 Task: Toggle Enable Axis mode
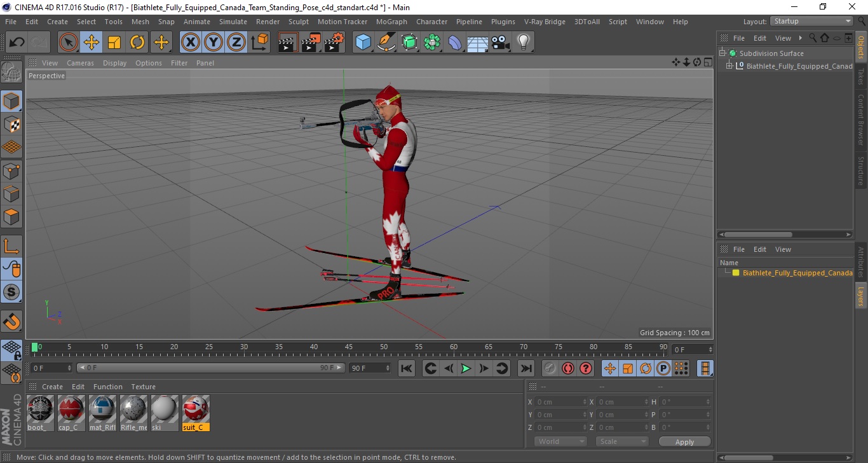(11, 246)
